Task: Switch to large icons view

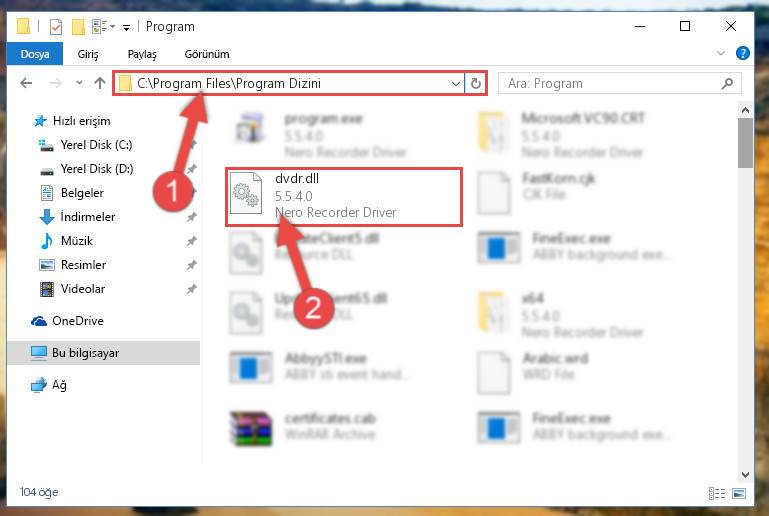Action: click(x=739, y=493)
